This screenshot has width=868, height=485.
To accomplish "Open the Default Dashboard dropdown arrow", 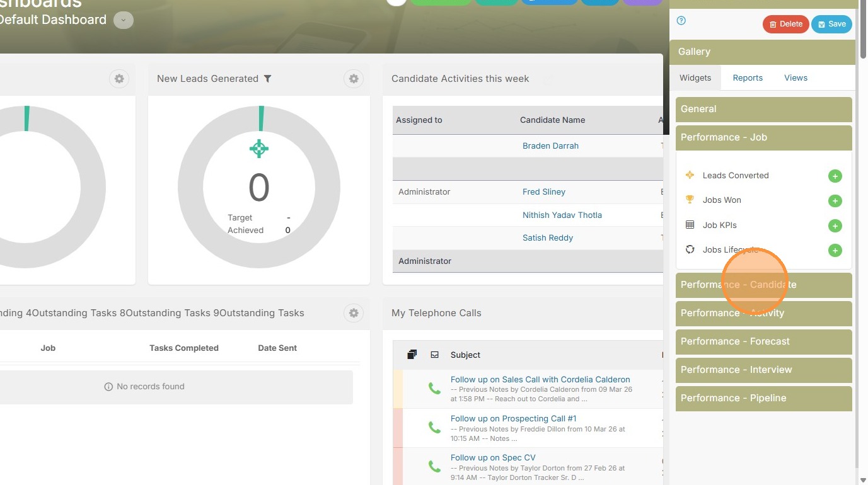I will pos(123,20).
